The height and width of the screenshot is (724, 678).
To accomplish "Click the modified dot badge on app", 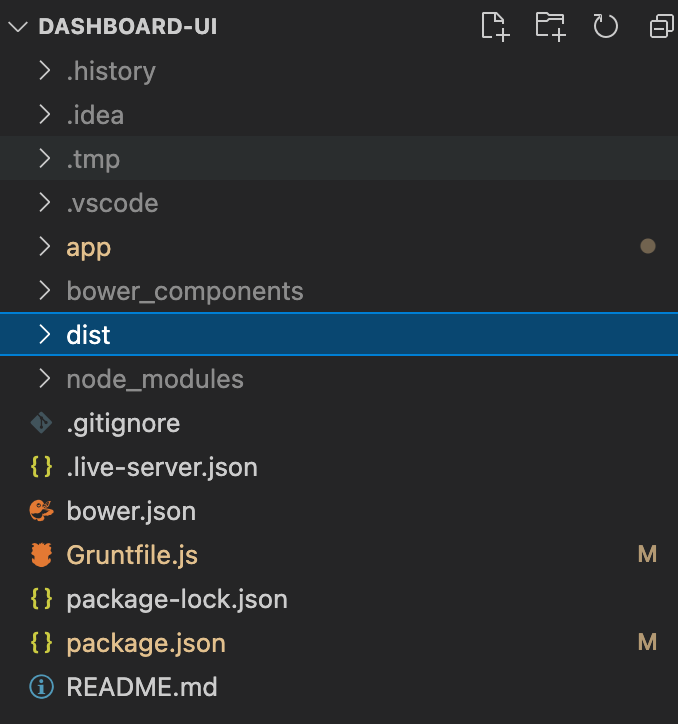I will [647, 246].
